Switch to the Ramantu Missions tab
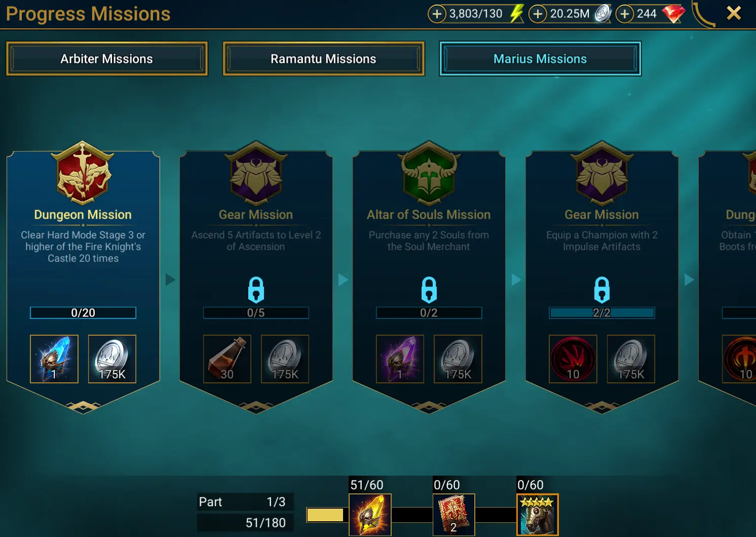The height and width of the screenshot is (537, 756). click(323, 59)
